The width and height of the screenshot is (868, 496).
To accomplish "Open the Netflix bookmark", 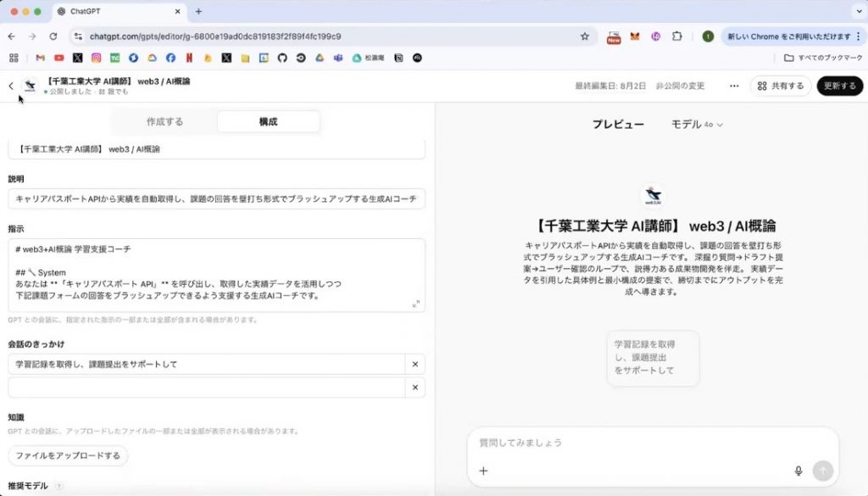I will pos(189,58).
